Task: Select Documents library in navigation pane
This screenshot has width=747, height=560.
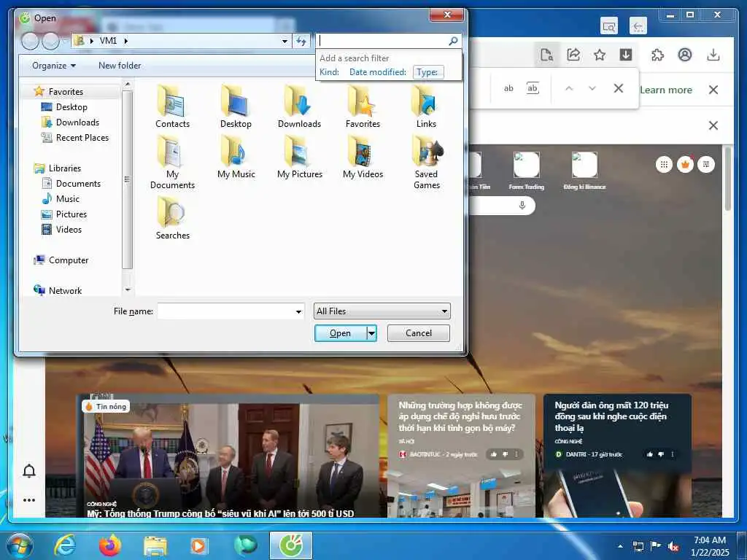Action: [x=71, y=183]
